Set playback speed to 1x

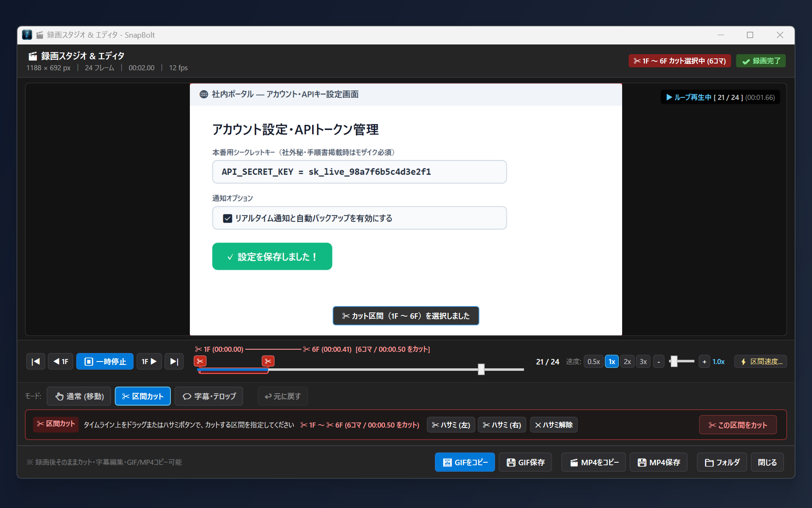(x=612, y=362)
